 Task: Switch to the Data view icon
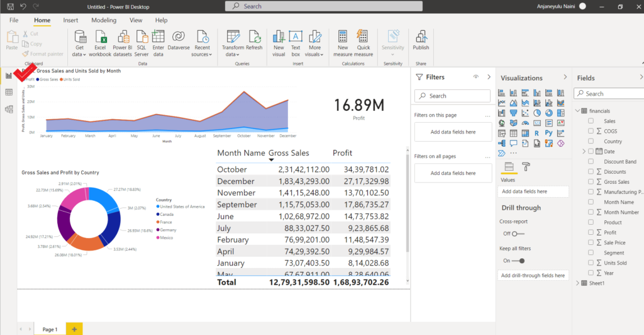click(9, 93)
